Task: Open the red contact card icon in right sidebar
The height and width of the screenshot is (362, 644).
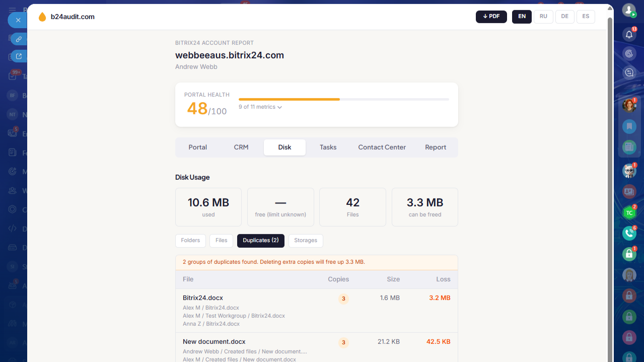Action: pyautogui.click(x=629, y=191)
